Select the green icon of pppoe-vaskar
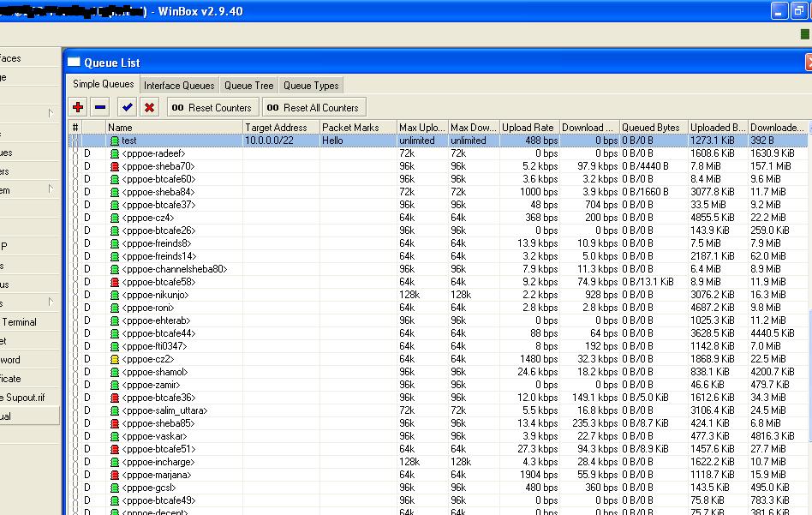Viewport: 812px width, 515px height. tap(115, 436)
